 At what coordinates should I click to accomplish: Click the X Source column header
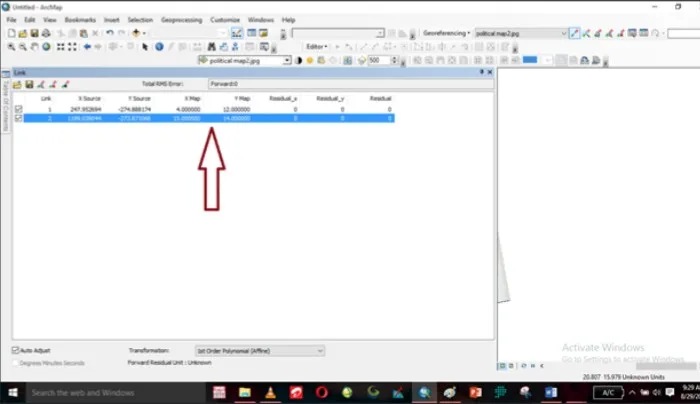[89, 98]
